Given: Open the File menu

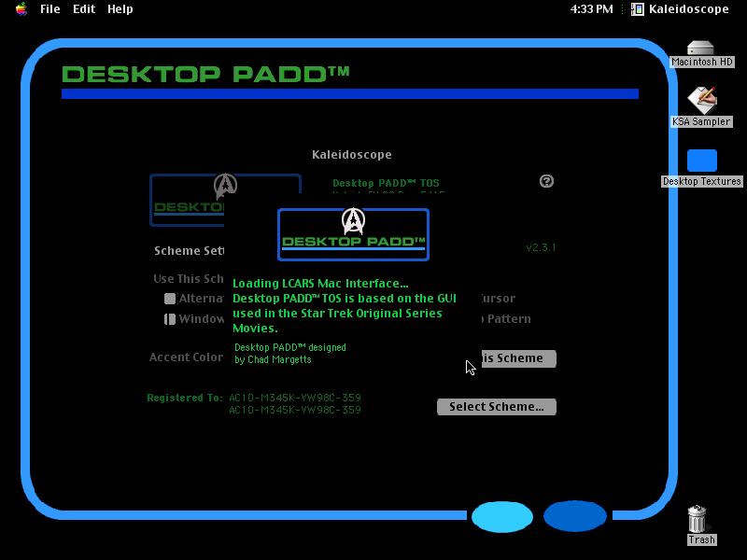Looking at the screenshot, I should pyautogui.click(x=50, y=9).
